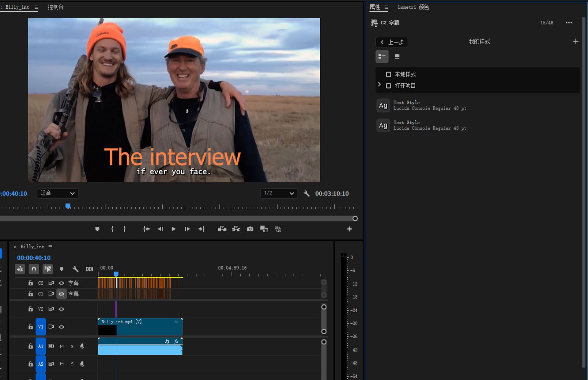
Task: Open the 适合 zoom level dropdown
Action: tap(58, 193)
